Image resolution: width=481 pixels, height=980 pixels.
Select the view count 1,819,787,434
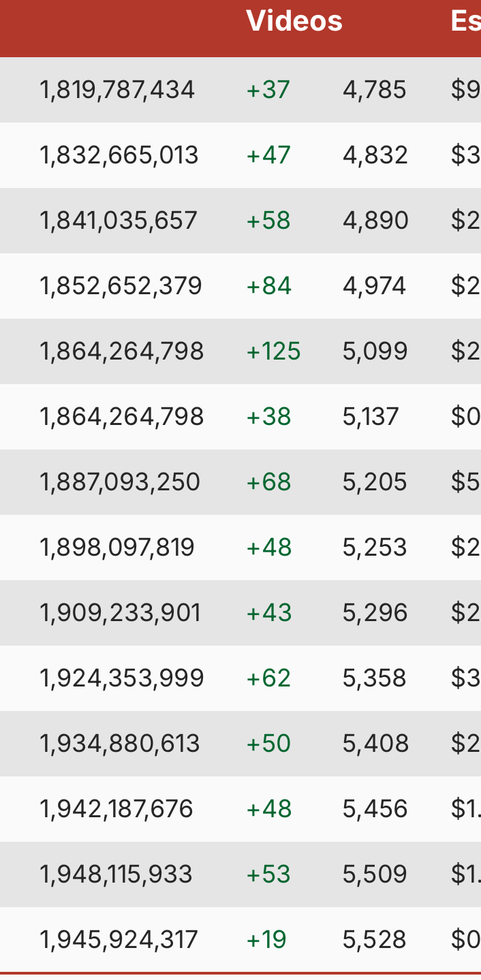118,90
